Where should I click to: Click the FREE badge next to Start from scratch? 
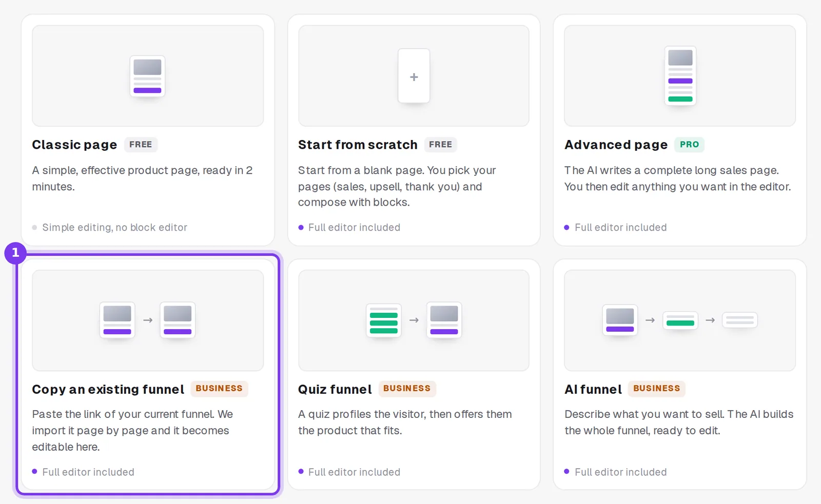(x=440, y=145)
